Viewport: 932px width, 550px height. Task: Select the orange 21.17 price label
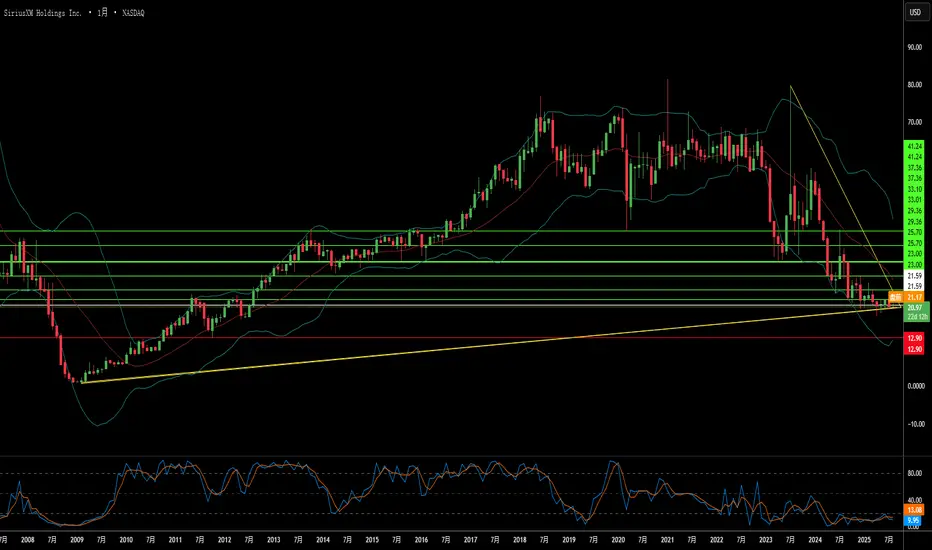coord(913,298)
